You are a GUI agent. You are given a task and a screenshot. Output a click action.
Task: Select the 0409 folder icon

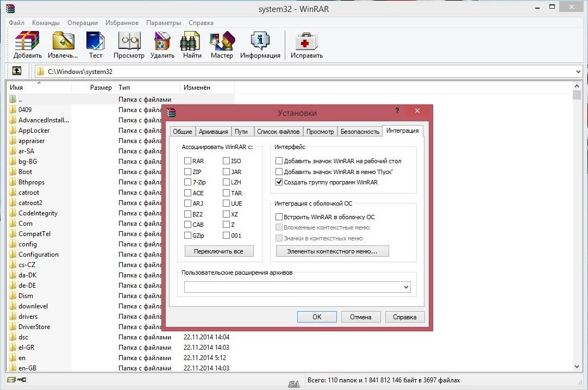[12, 110]
